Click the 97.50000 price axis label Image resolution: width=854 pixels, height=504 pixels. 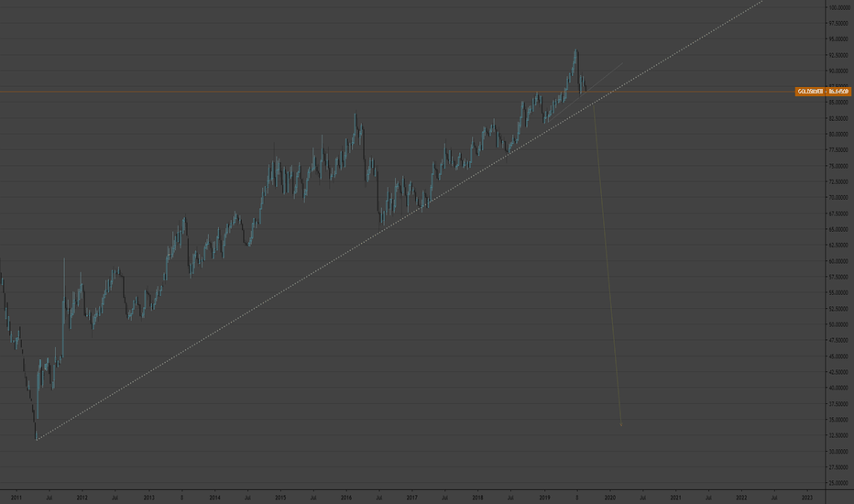838,24
